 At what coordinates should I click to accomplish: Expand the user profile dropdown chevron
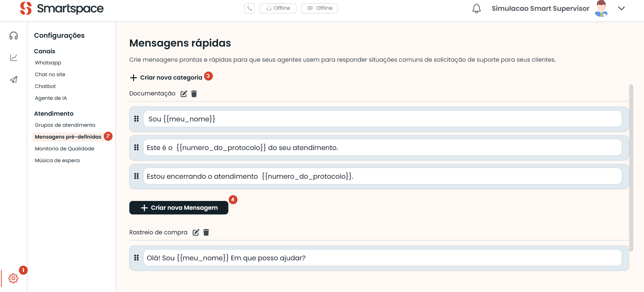(621, 8)
